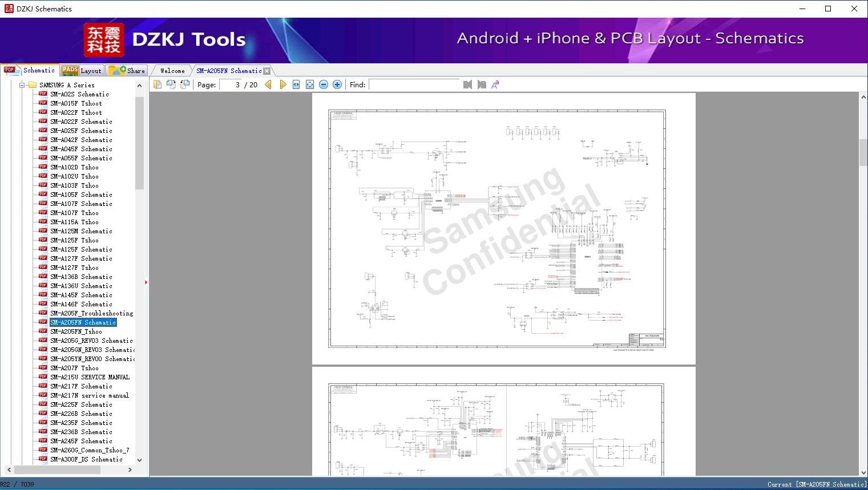Screen dimensions: 868x490
Task: Click the find next icon next to Find box
Action: pyautogui.click(x=482, y=84)
